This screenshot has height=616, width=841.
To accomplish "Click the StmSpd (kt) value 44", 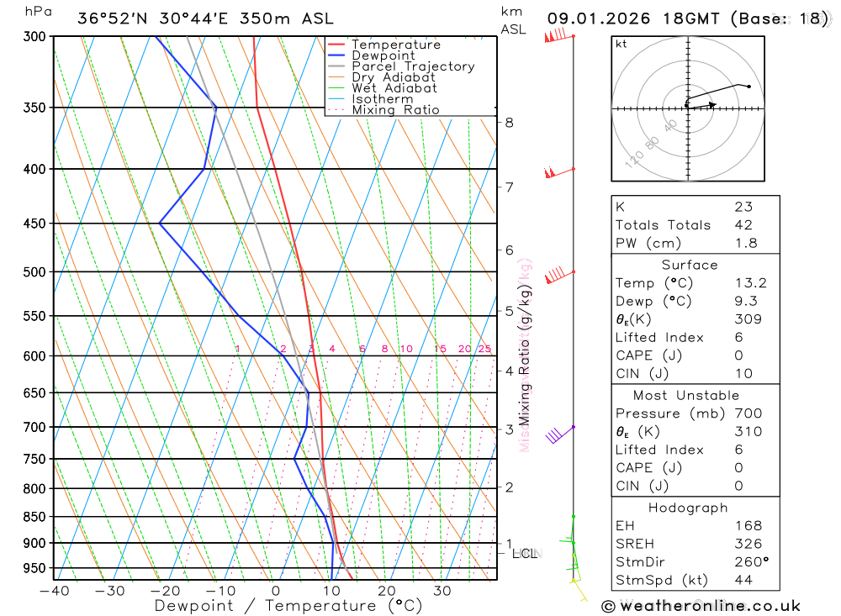I will (x=743, y=580).
